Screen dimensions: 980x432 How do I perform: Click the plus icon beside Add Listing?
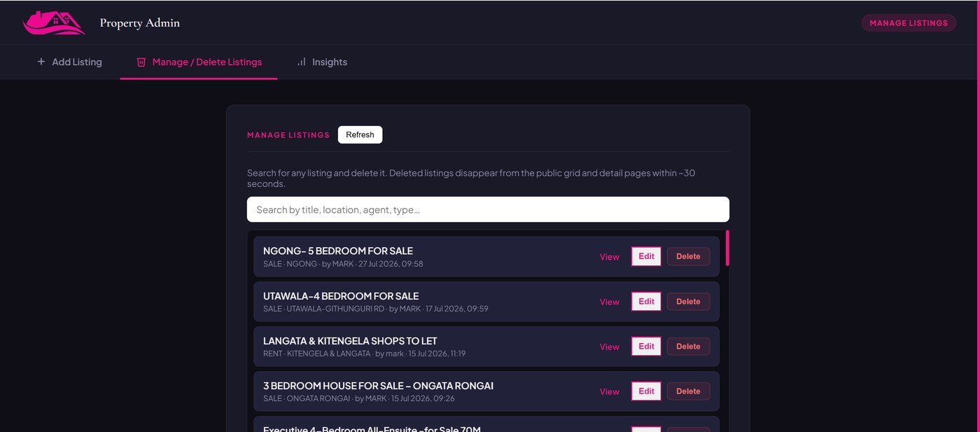click(41, 62)
